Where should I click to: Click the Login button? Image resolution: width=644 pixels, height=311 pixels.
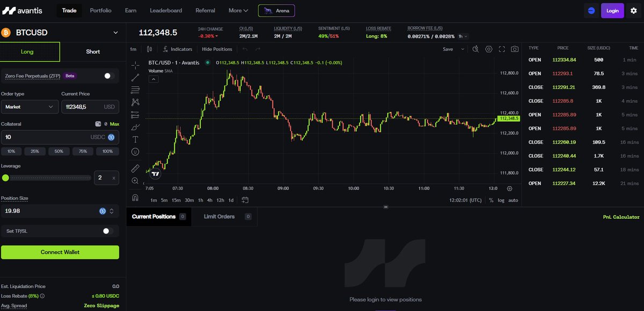612,11
